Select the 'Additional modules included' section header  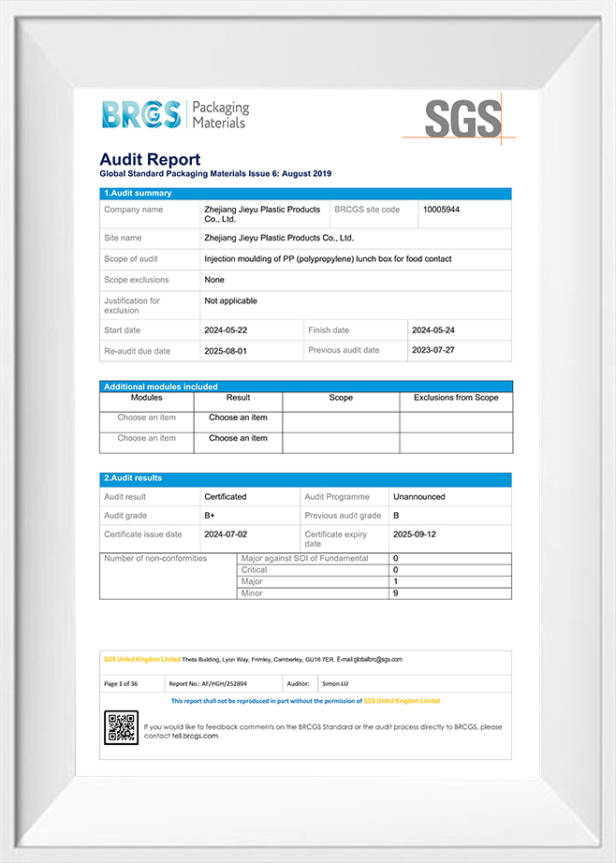point(306,387)
